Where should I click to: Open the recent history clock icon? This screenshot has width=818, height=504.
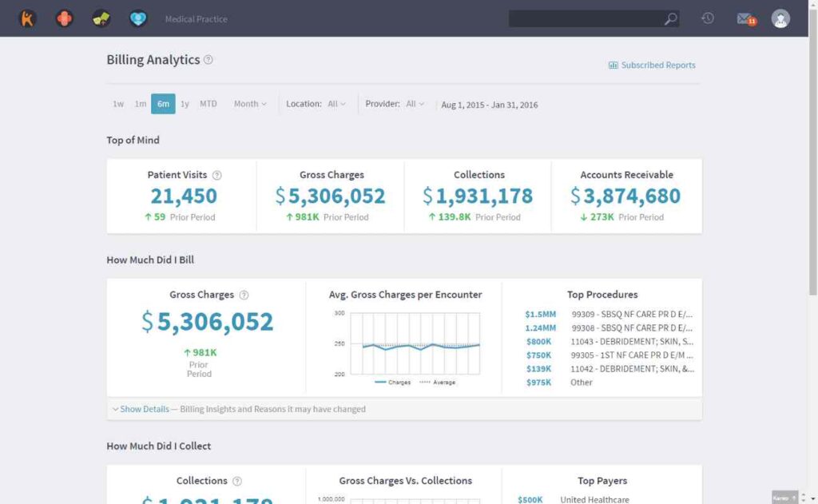(x=708, y=18)
